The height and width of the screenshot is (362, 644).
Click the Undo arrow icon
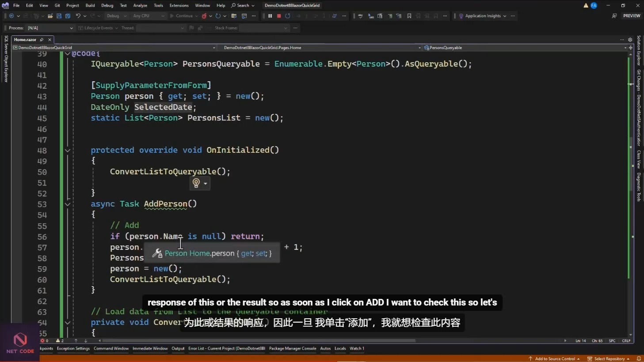pyautogui.click(x=78, y=16)
